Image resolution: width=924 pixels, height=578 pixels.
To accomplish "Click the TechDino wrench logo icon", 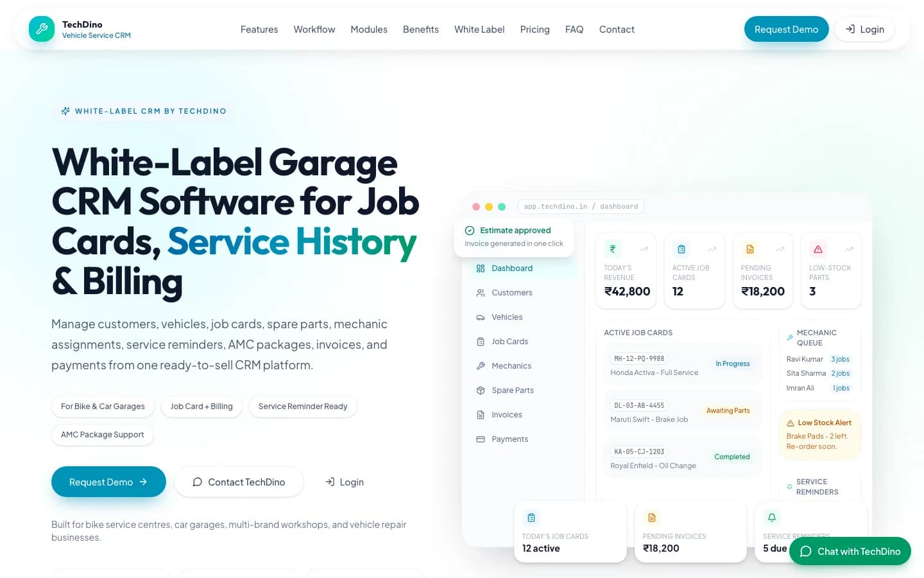I will point(42,29).
